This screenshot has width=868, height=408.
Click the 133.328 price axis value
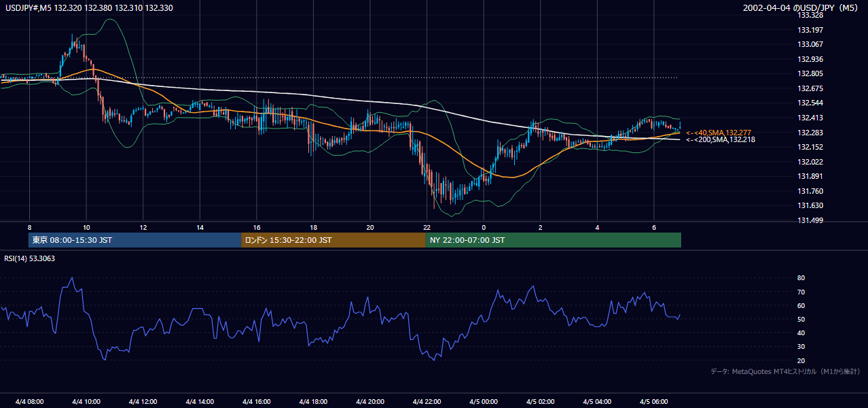click(x=810, y=15)
